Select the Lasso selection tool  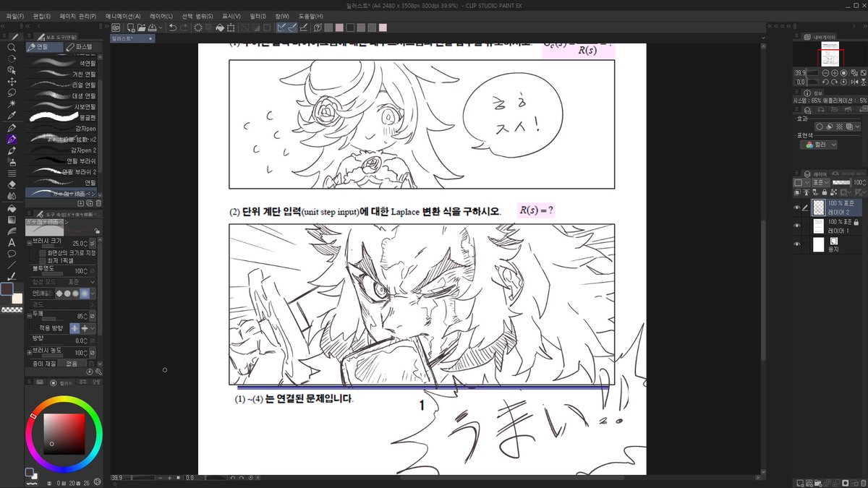(12, 93)
